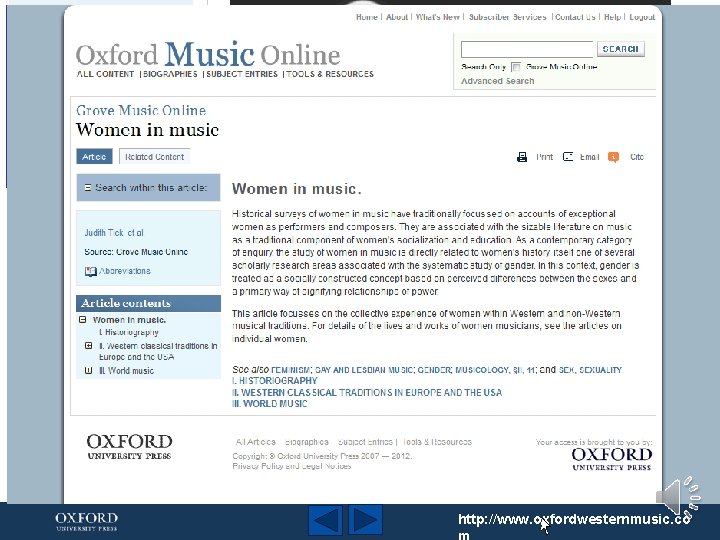The width and height of the screenshot is (720, 540).
Task: Open TOOLS & RESOURCES navigation item
Action: click(330, 74)
